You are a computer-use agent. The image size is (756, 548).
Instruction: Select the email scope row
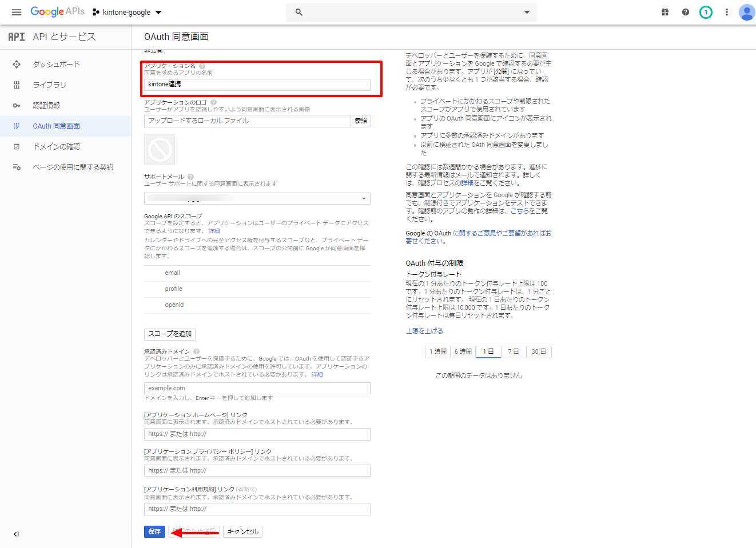coord(257,273)
